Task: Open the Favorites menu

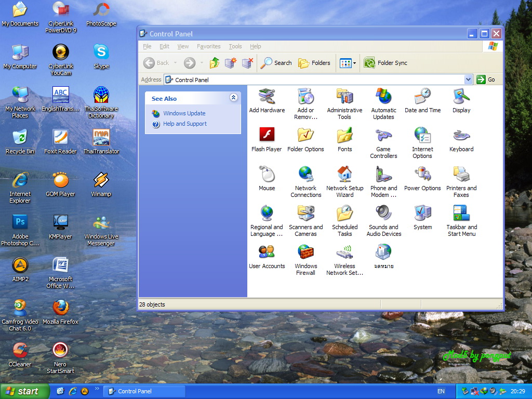Action: (208, 46)
